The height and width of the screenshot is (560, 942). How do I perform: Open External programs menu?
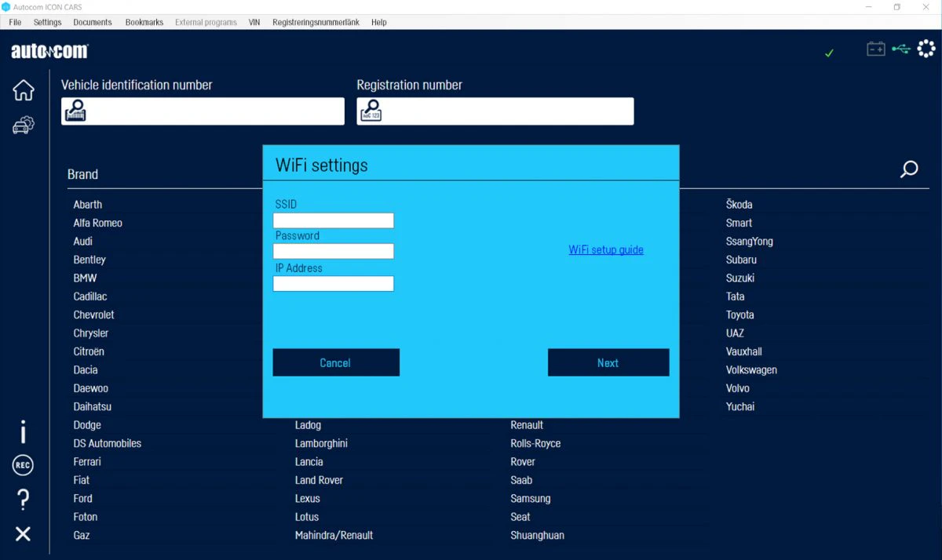[206, 22]
